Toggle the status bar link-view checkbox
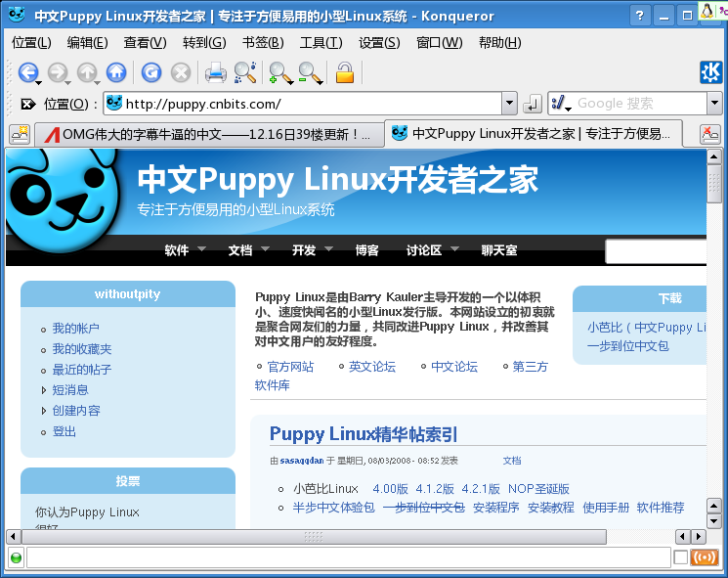This screenshot has width=728, height=578. [680, 557]
